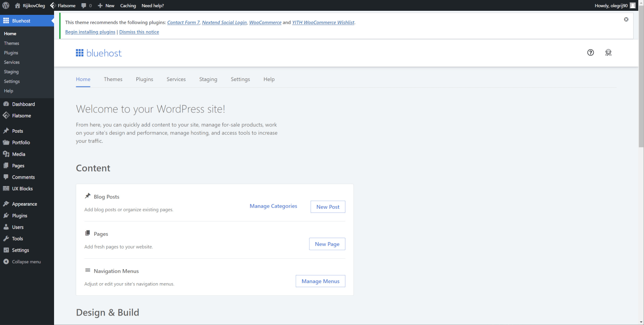The height and width of the screenshot is (325, 644).
Task: Click the Users person icon
Action: 6,227
